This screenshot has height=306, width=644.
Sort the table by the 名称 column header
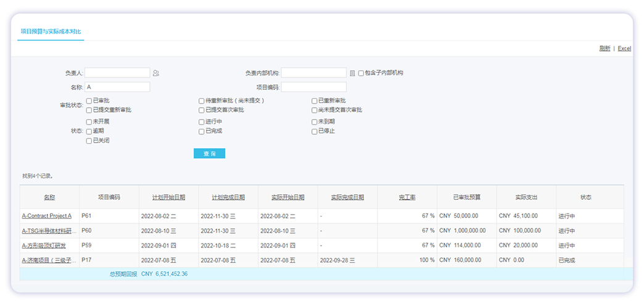pos(49,197)
